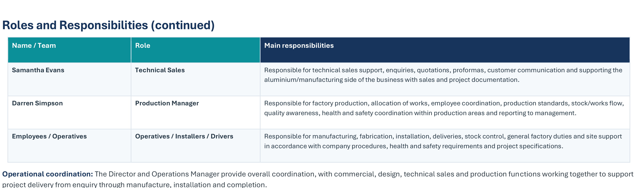The height and width of the screenshot is (188, 644).
Task: Click Samantha Evans' technical sales responsibilities text
Action: coord(443,75)
